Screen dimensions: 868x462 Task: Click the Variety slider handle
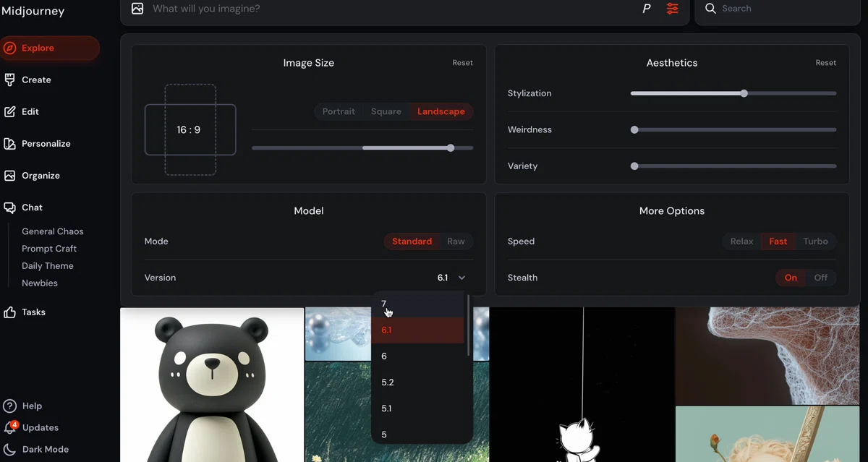(x=634, y=166)
